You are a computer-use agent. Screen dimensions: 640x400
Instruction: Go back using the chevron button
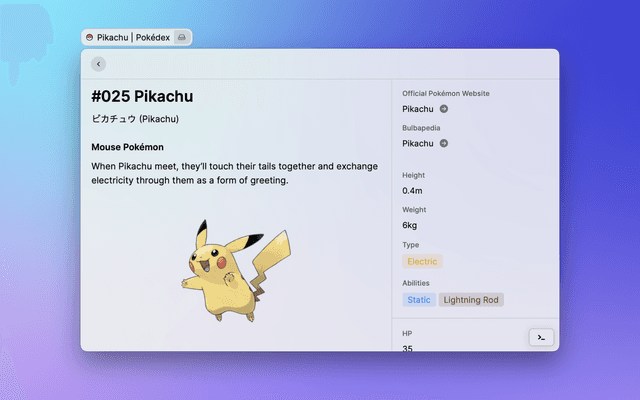98,64
